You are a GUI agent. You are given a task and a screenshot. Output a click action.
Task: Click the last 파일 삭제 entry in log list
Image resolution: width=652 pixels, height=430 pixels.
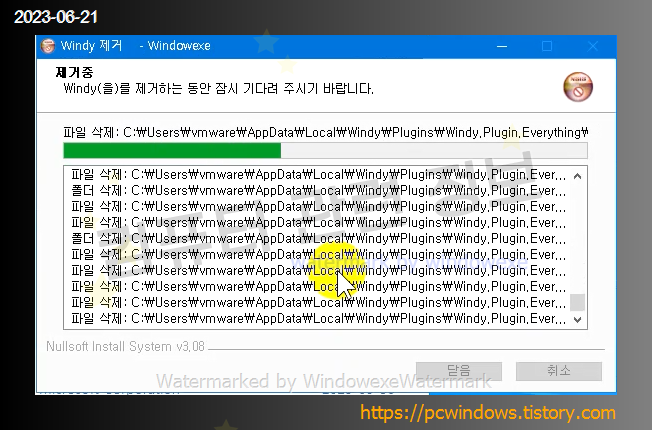tap(319, 319)
